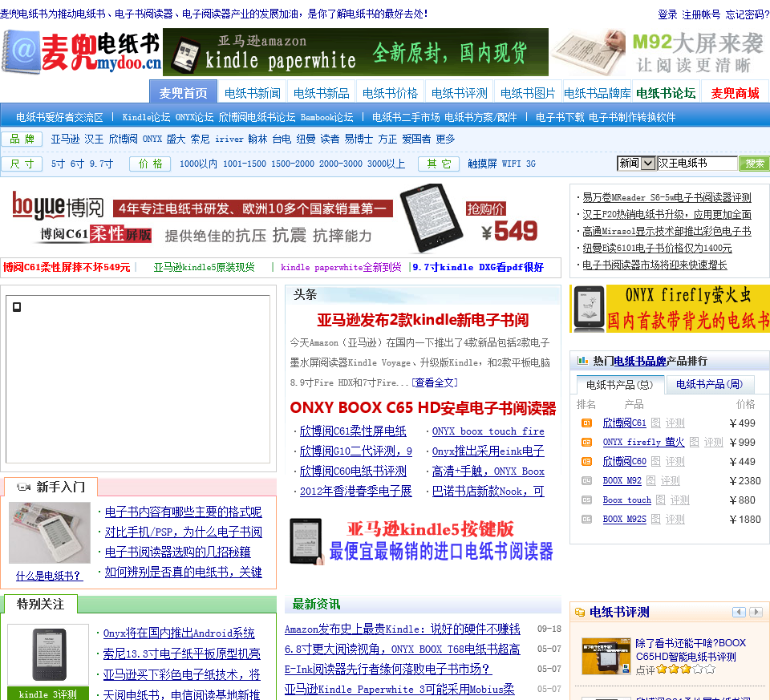This screenshot has width=770, height=700.
Task: Click the 图 icon for BOOX M92S
Action: [655, 519]
